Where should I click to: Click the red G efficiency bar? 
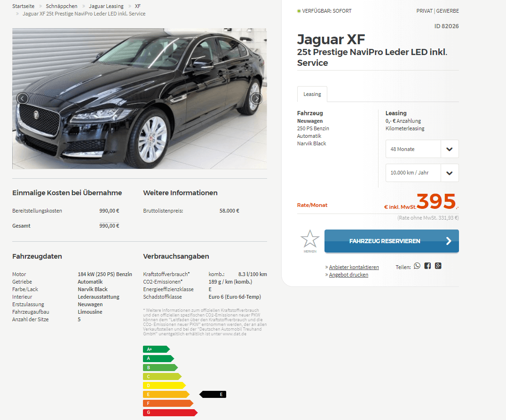click(x=170, y=412)
